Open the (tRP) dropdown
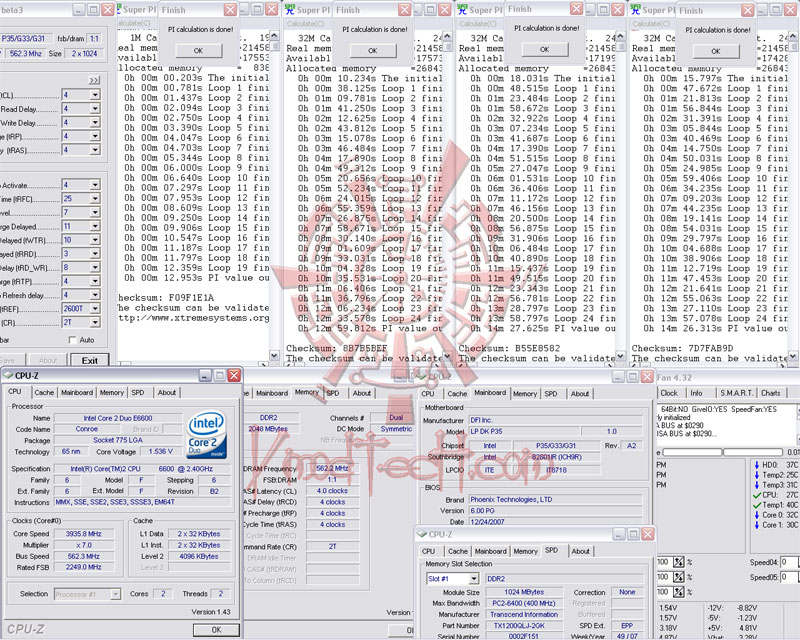The height and width of the screenshot is (640, 800). (x=95, y=136)
